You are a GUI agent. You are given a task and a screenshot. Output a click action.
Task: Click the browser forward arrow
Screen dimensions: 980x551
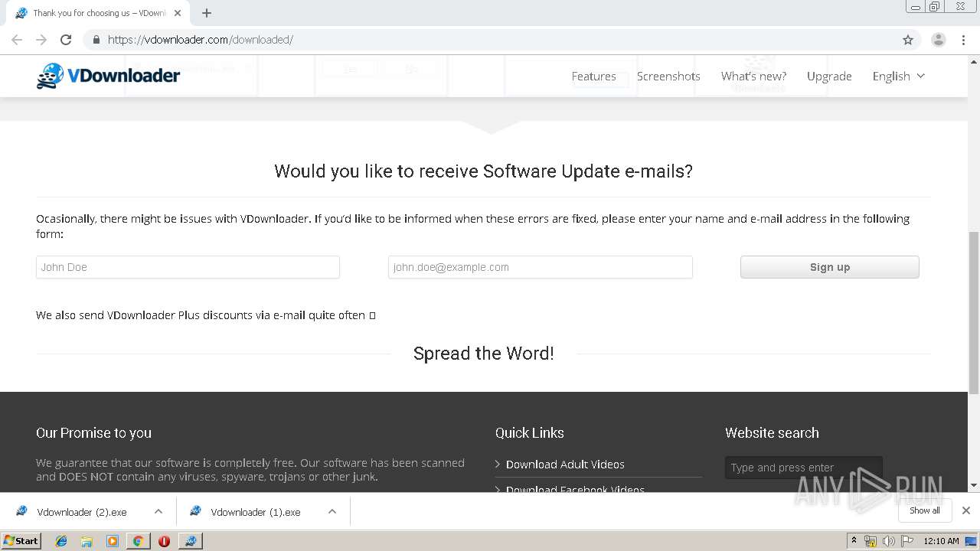coord(41,40)
